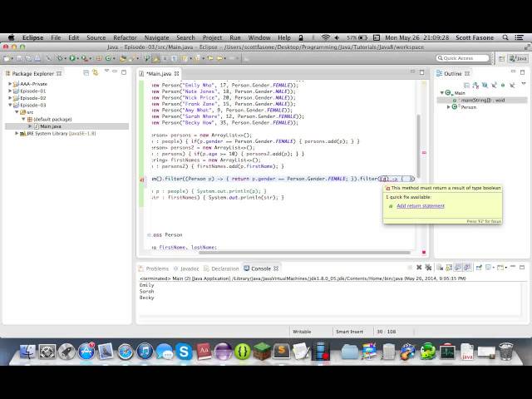Click the Minecraft block icon in Dock
The height and width of the screenshot is (399, 532).
point(262,352)
